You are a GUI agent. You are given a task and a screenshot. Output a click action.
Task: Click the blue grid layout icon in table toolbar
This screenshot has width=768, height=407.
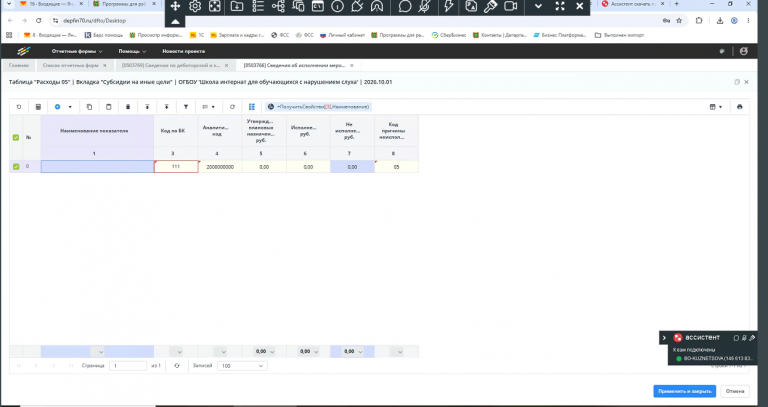(x=252, y=107)
